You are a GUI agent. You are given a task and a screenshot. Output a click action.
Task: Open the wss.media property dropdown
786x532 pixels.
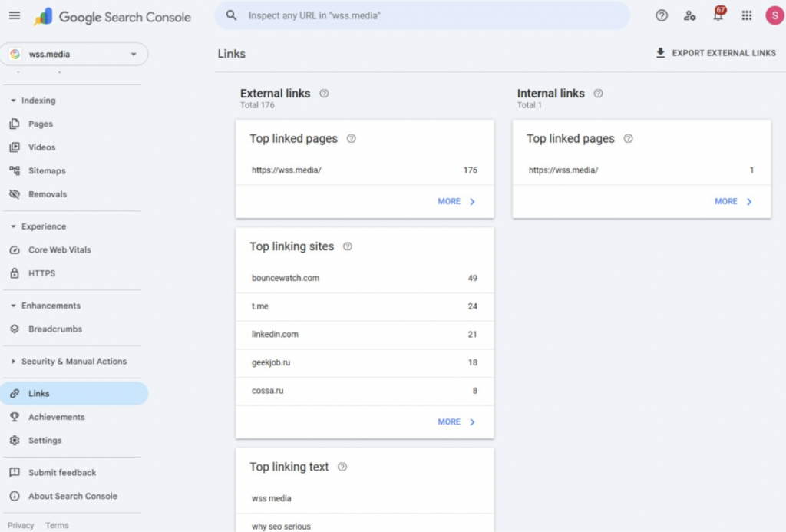point(74,55)
